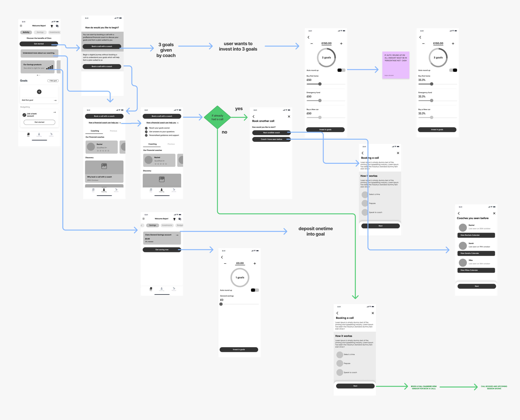Open View Rachels Calender
The height and width of the screenshot is (420, 520).
point(476,235)
